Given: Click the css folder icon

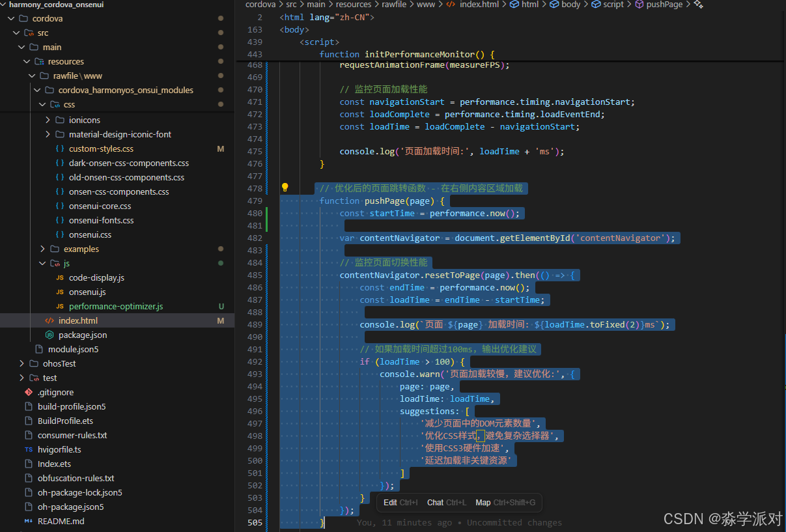Looking at the screenshot, I should tap(55, 105).
